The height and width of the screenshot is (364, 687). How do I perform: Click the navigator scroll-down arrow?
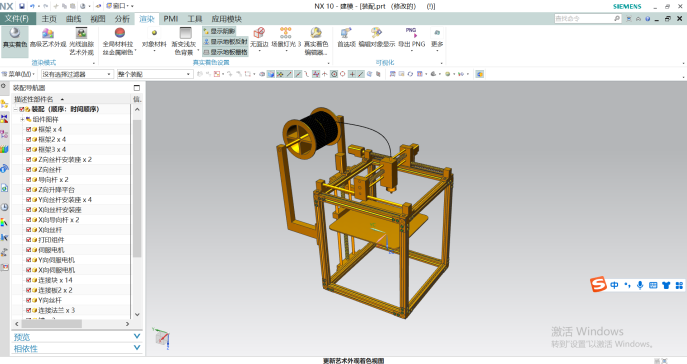click(x=137, y=314)
